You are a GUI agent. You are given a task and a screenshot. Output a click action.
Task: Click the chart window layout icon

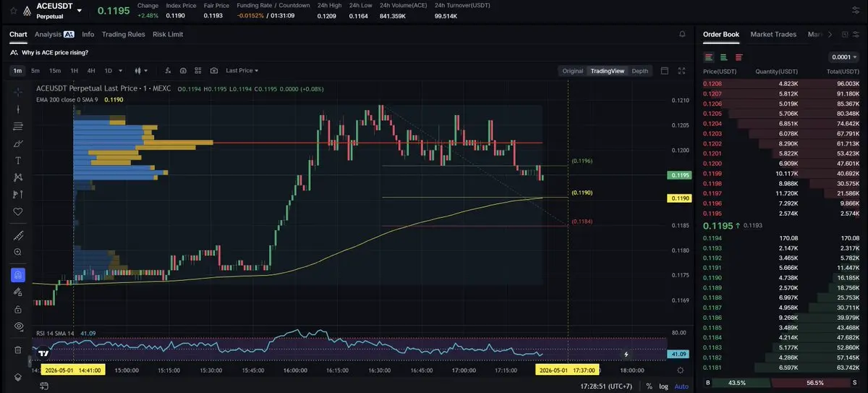(664, 70)
